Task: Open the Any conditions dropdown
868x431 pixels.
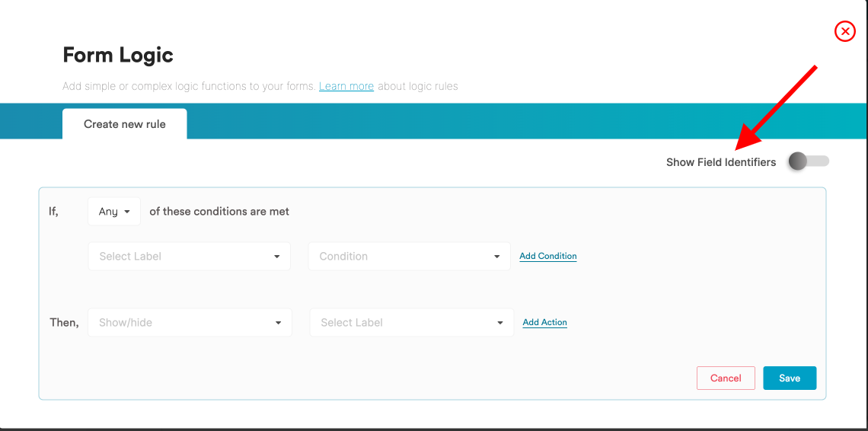Action: (x=114, y=212)
